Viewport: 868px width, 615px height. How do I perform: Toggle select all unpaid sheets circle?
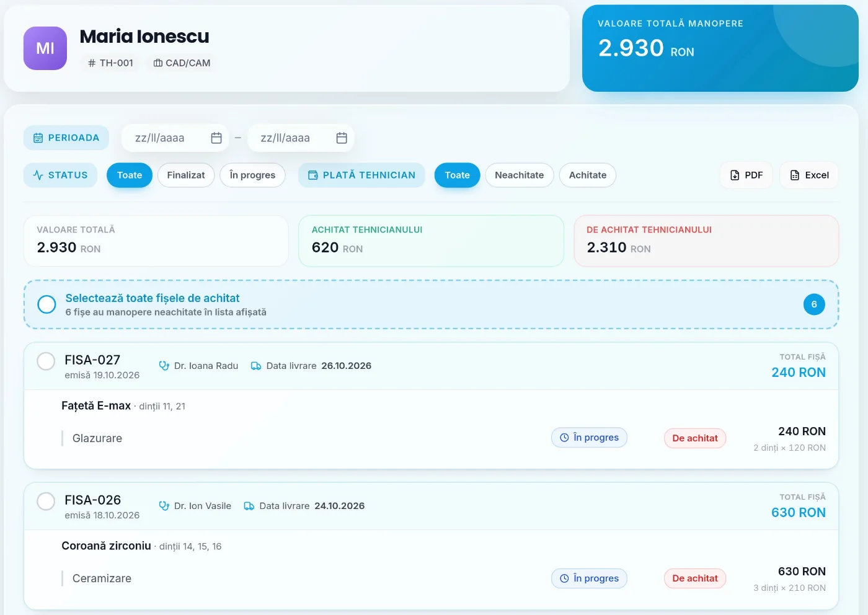coord(46,304)
